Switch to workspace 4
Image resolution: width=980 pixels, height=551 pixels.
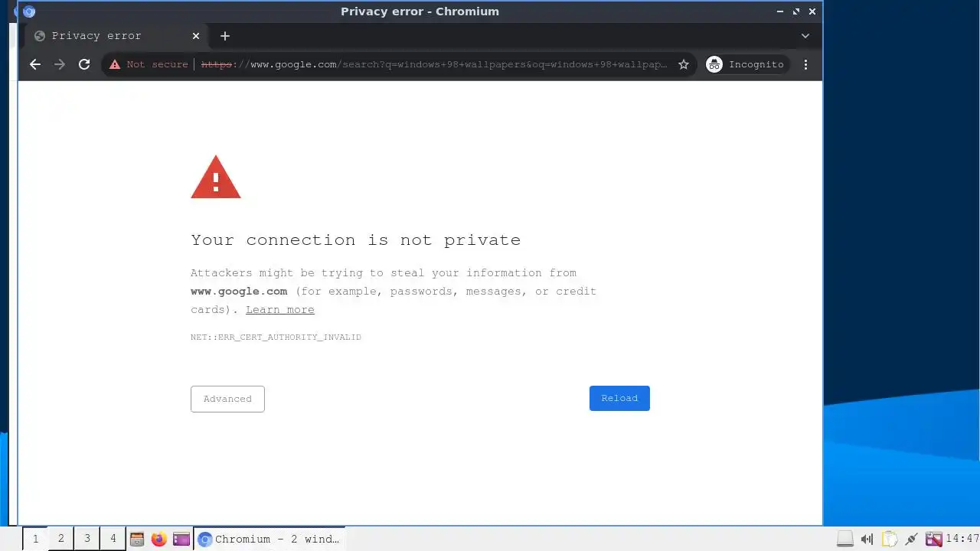[x=113, y=539]
